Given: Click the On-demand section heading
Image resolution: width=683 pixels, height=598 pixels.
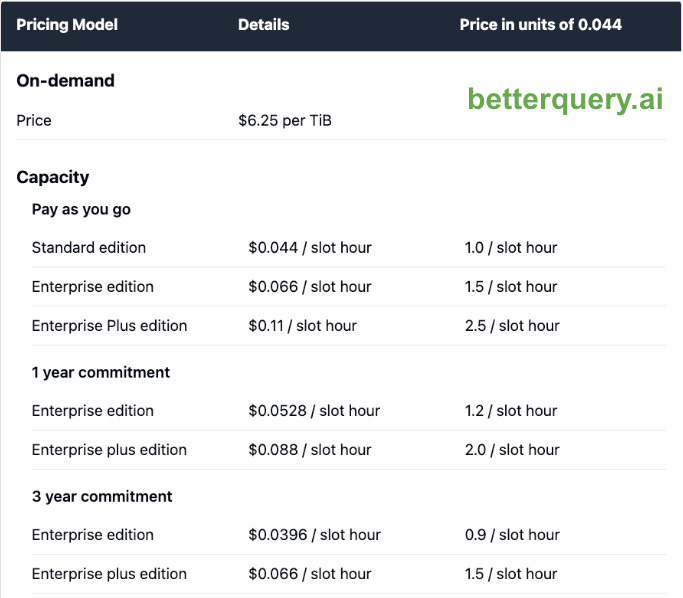Looking at the screenshot, I should coord(65,81).
